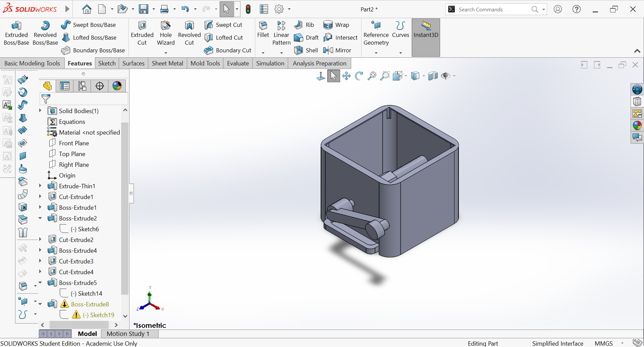Select the Front Plane item
644x347 pixels.
74,143
